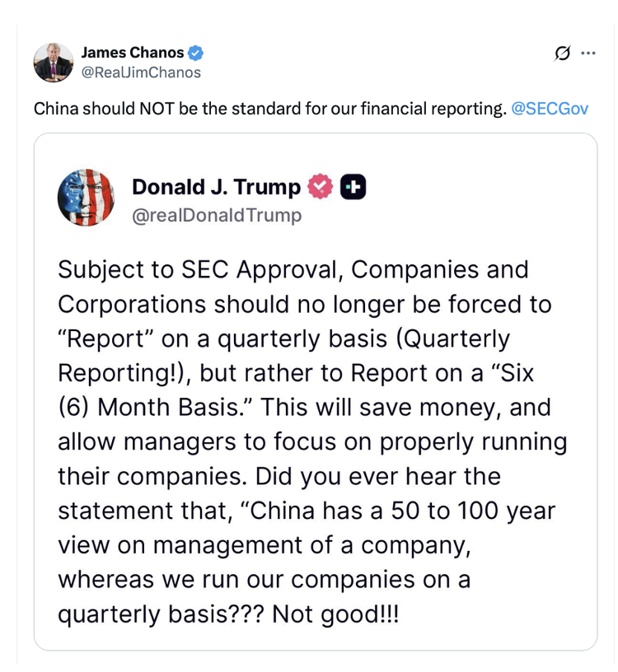Open James Chanos's profile picture
Screen dimensions: 618x672
[54, 63]
